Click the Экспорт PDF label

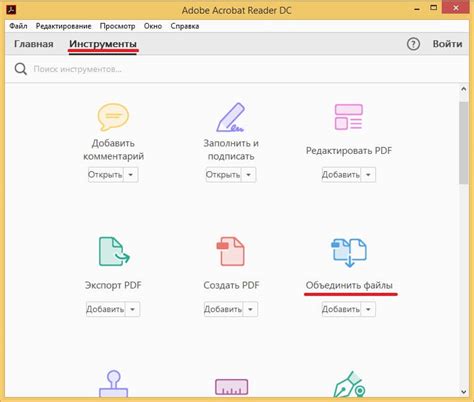pyautogui.click(x=113, y=285)
